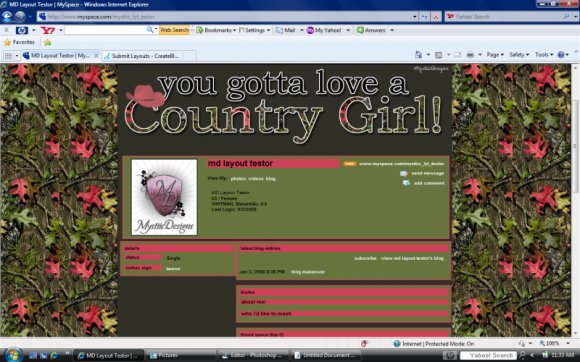Click inside the Yahoo toolbar search field
580x362 pixels.
[x=106, y=30]
